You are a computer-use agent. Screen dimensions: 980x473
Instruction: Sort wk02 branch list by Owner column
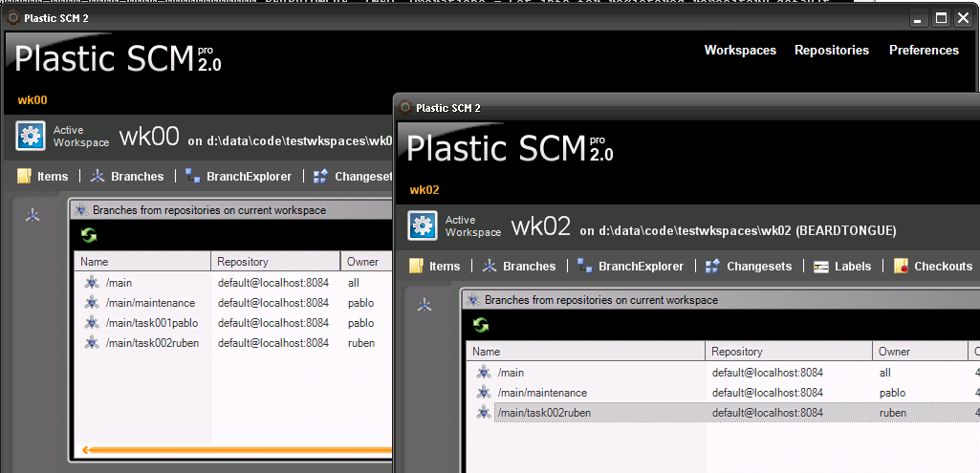[x=920, y=352]
